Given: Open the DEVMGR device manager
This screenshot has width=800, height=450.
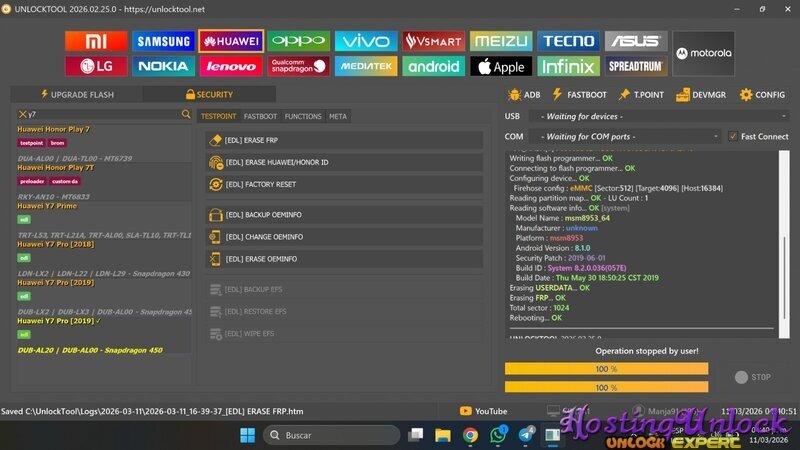Looking at the screenshot, I should click(699, 95).
